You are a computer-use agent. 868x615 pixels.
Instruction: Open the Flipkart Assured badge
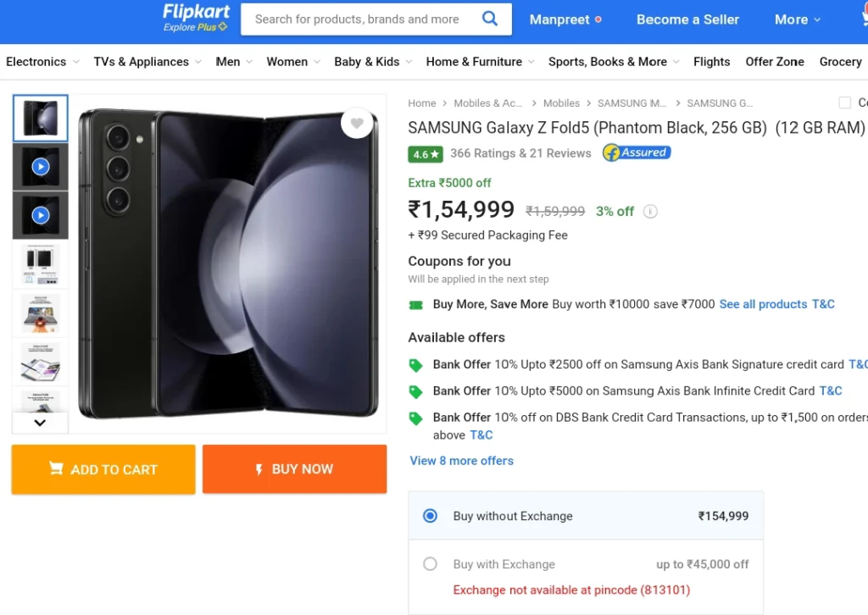tap(637, 152)
